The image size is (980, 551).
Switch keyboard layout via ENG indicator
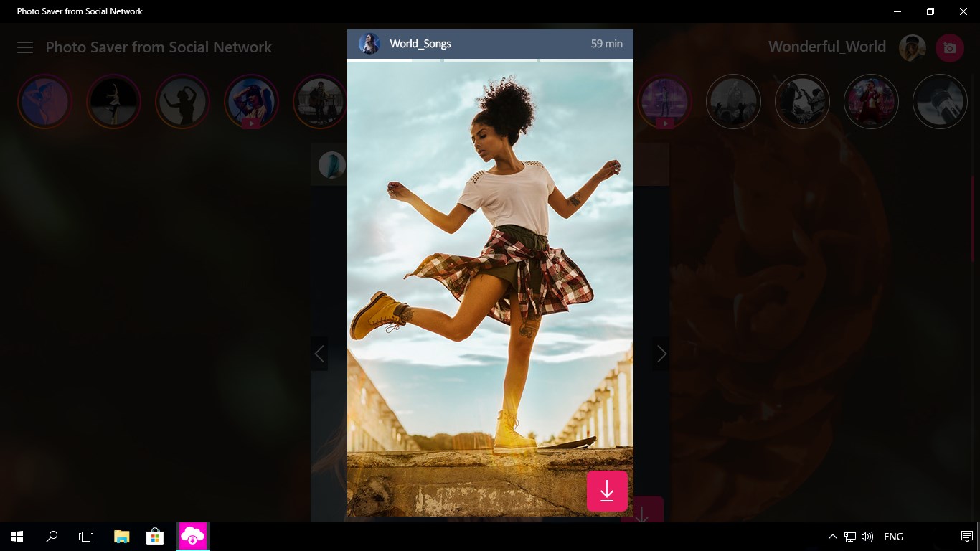click(x=893, y=536)
